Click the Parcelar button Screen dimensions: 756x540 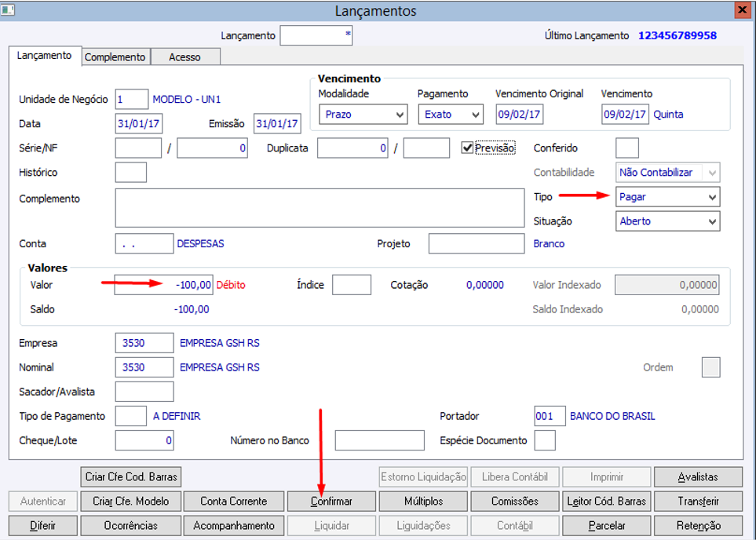607,526
